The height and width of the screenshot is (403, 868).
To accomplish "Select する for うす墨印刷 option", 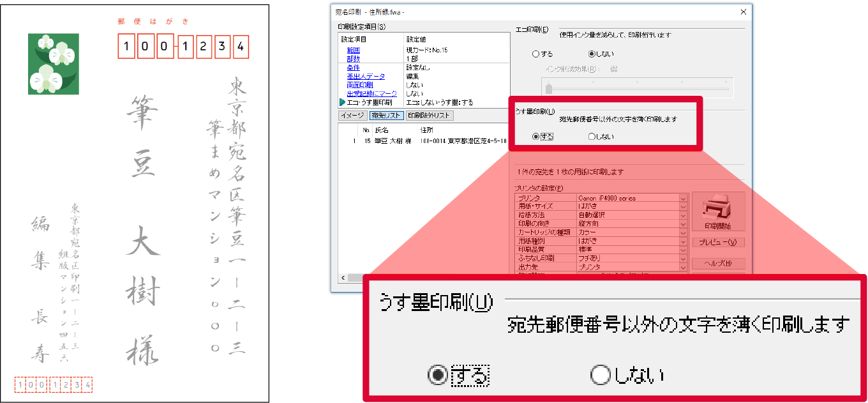I will coord(535,136).
